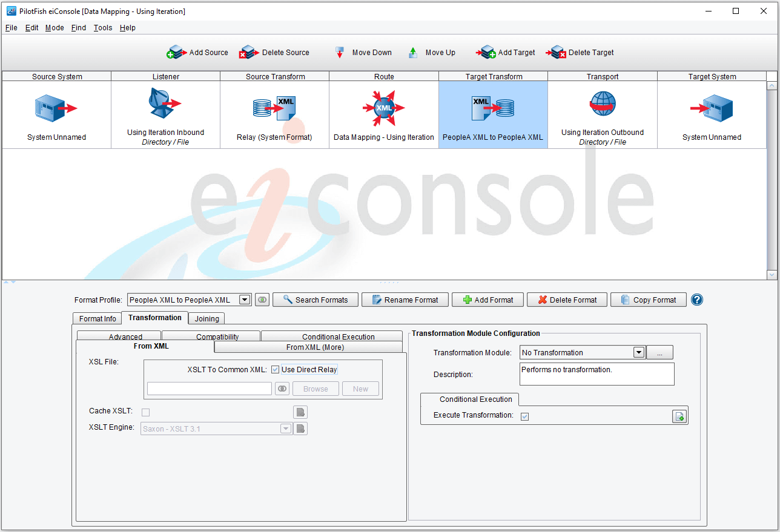The width and height of the screenshot is (780, 532).
Task: Click the view icon beside XSL file field
Action: 282,389
